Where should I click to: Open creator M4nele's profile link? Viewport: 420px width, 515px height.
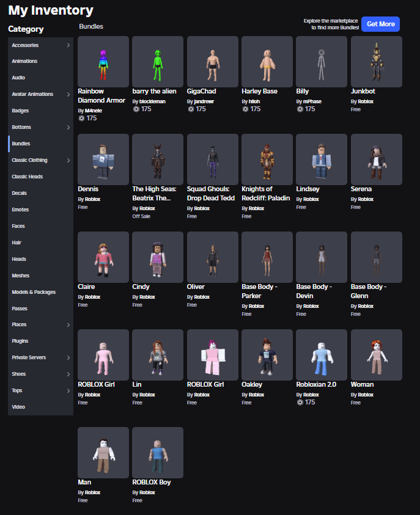(x=94, y=111)
